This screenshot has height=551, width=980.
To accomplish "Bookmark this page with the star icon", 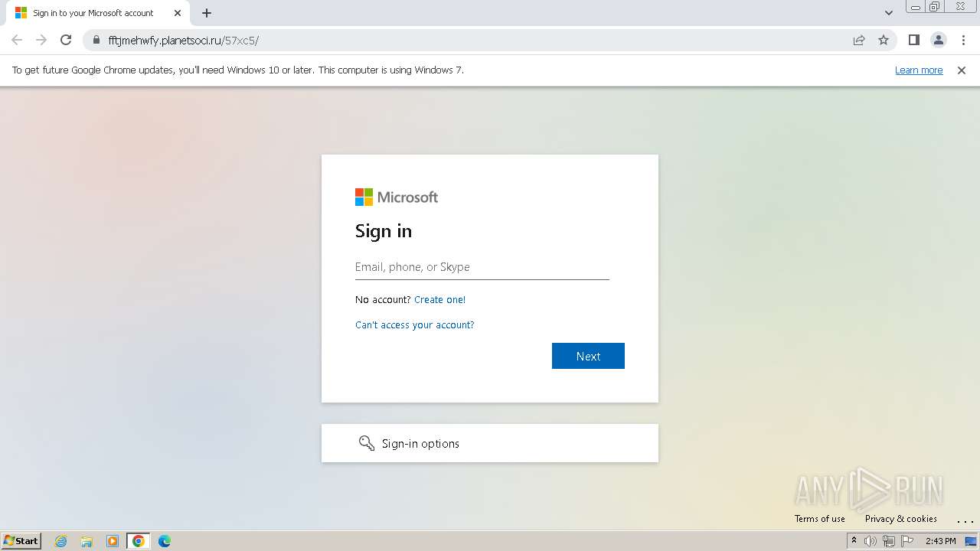I will coord(884,40).
